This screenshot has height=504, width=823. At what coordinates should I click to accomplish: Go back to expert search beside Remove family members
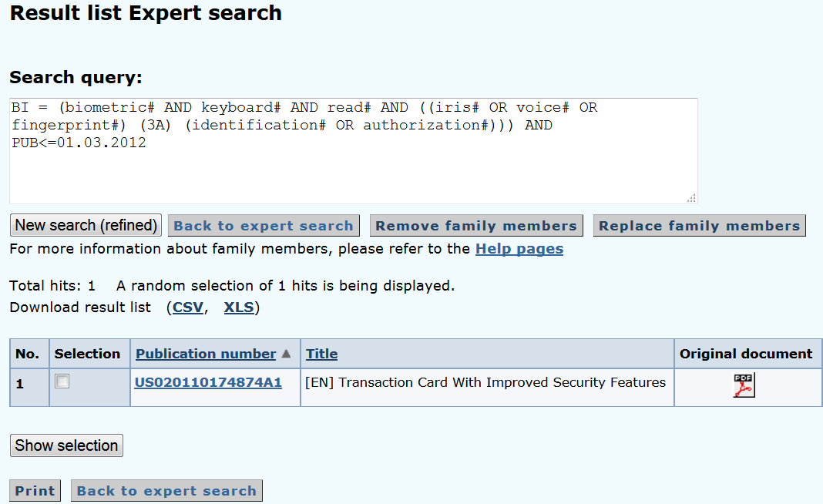tap(264, 226)
